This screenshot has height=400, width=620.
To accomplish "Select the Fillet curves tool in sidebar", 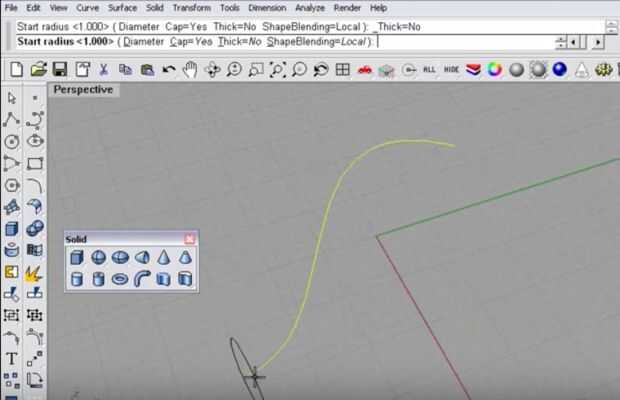I will [35, 185].
